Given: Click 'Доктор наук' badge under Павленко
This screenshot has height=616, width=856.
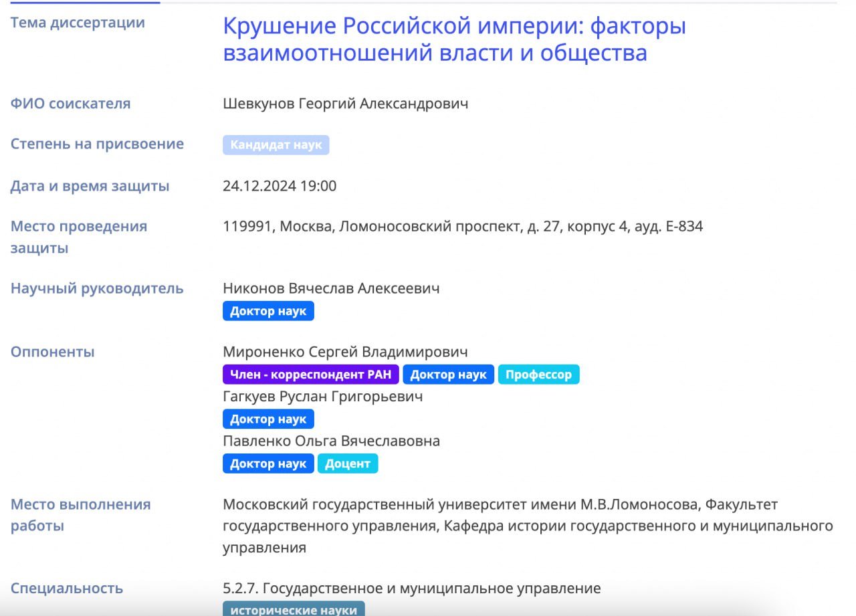Looking at the screenshot, I should [x=268, y=464].
